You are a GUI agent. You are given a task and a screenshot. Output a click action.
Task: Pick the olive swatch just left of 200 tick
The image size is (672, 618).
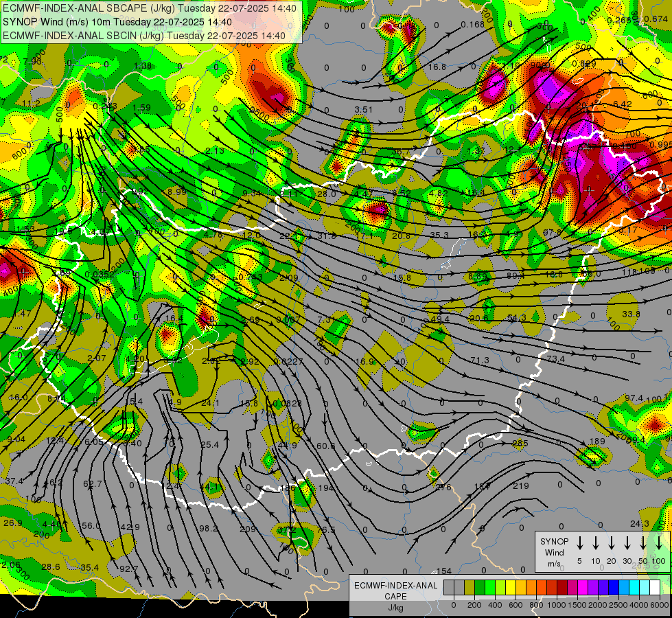coord(470,588)
